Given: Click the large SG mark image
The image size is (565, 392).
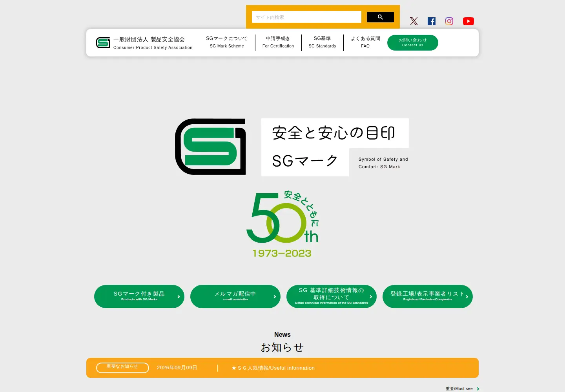Looking at the screenshot, I should (x=211, y=147).
